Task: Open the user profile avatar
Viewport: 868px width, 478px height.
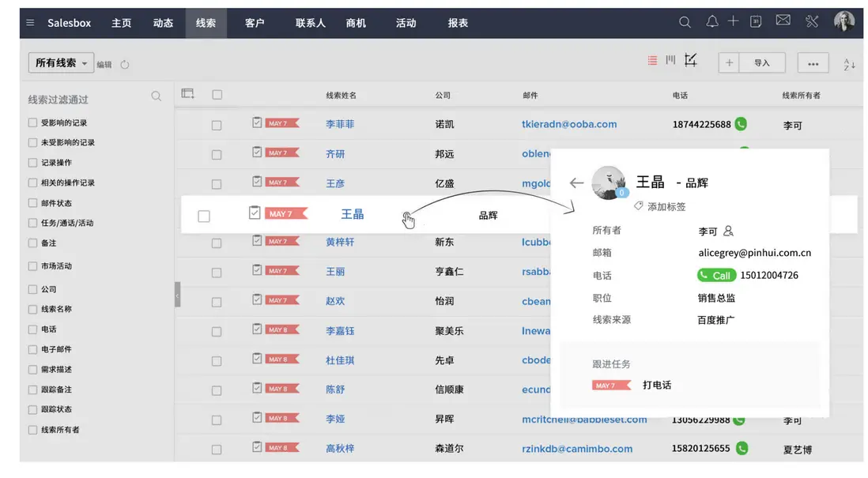Action: point(844,21)
